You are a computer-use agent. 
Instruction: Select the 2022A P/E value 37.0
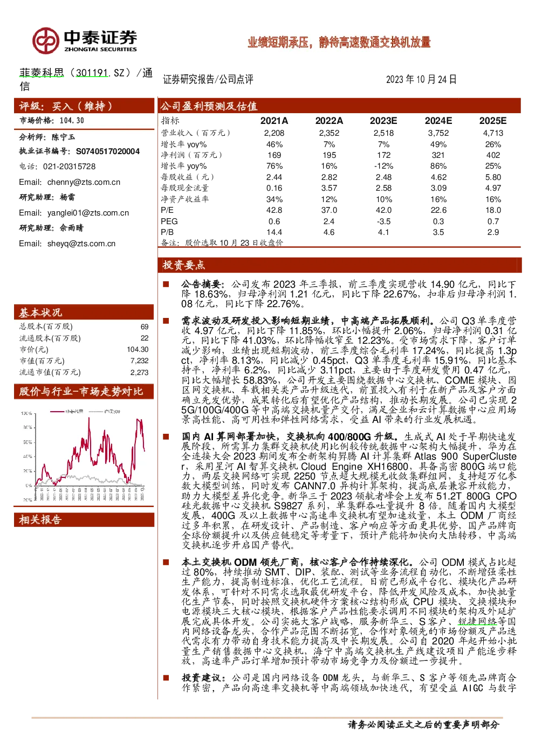(x=329, y=210)
